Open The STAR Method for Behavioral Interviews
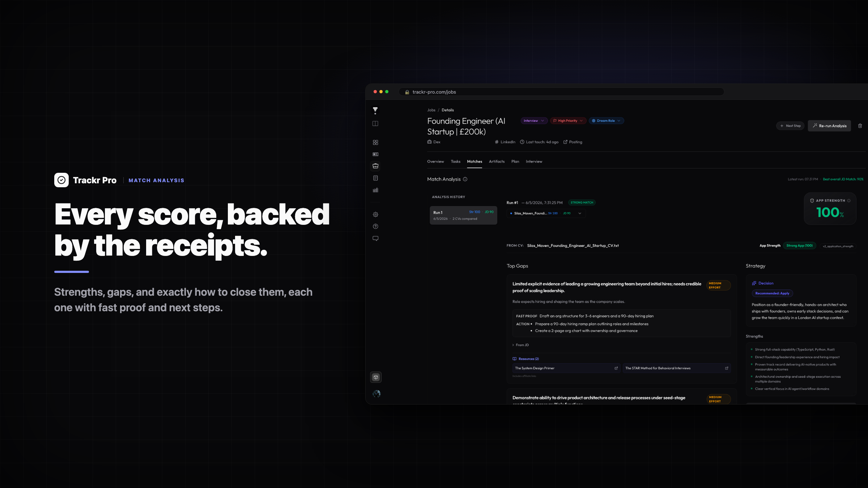The width and height of the screenshot is (868, 488). pyautogui.click(x=677, y=368)
